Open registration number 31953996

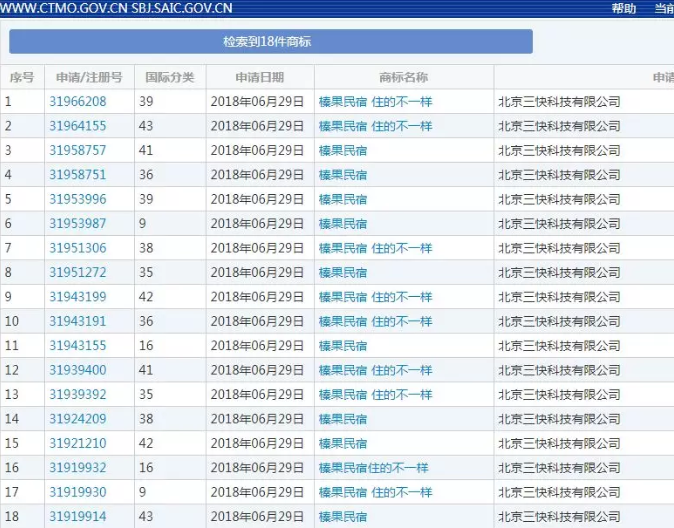coord(77,199)
